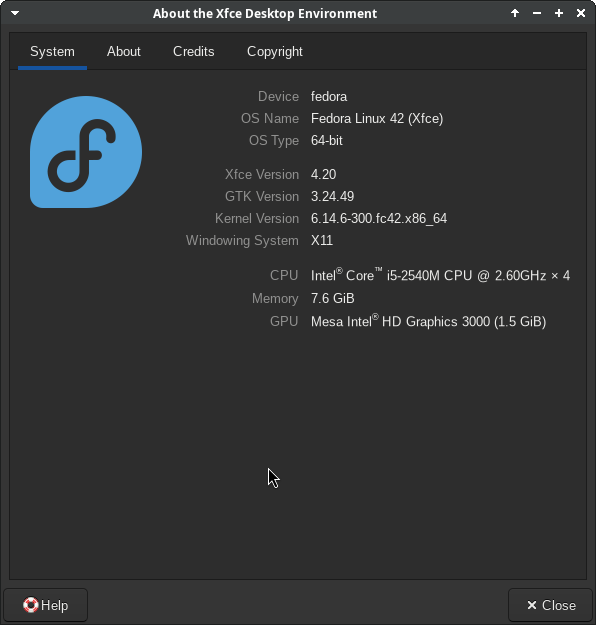
Task: Click the 'Memory' label
Action: point(275,299)
